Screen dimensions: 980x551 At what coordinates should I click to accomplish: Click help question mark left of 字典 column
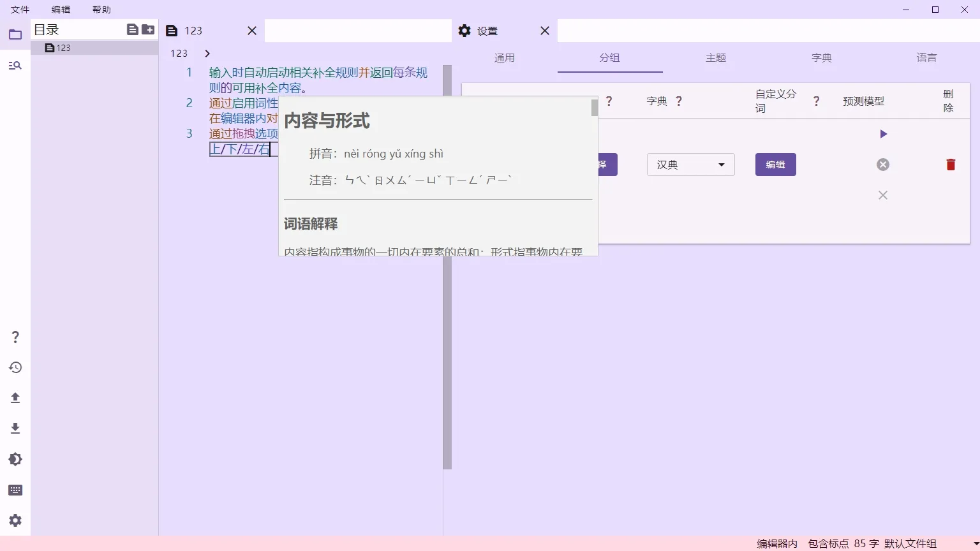609,101
